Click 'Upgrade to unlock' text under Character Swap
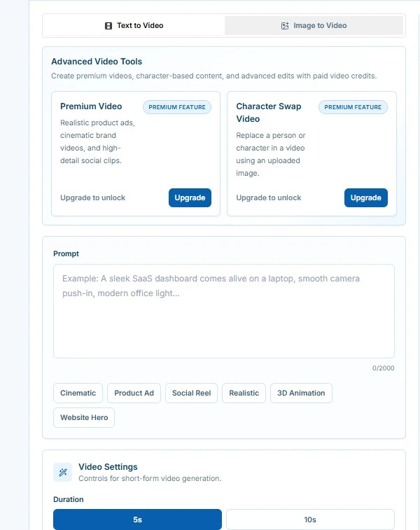This screenshot has height=530, width=420. (269, 197)
